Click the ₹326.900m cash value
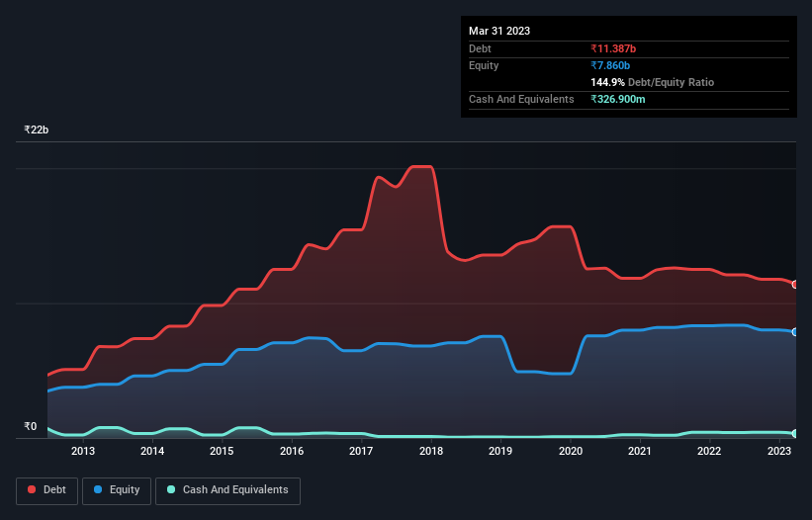 pos(618,99)
